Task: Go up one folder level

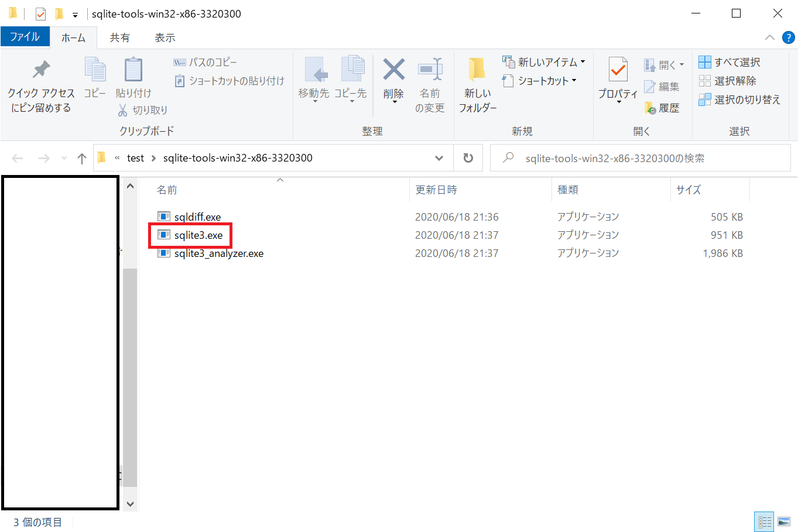Action: point(82,158)
